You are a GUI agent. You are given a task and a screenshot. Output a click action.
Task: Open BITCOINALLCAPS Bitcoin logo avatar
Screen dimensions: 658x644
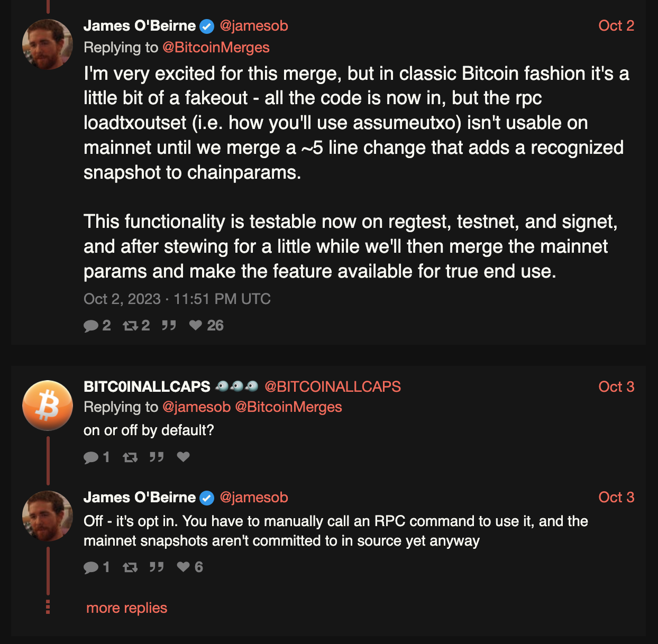click(x=48, y=406)
